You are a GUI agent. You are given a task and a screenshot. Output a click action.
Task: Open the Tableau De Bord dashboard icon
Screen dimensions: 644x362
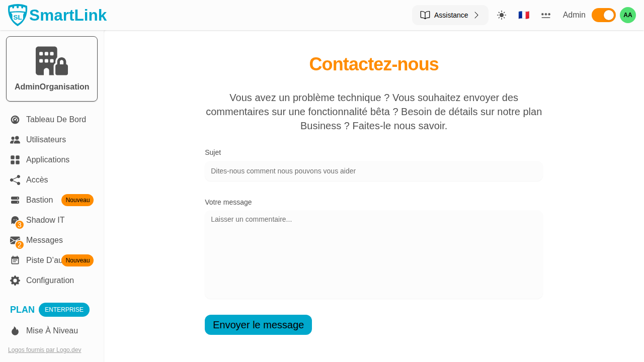click(x=15, y=119)
